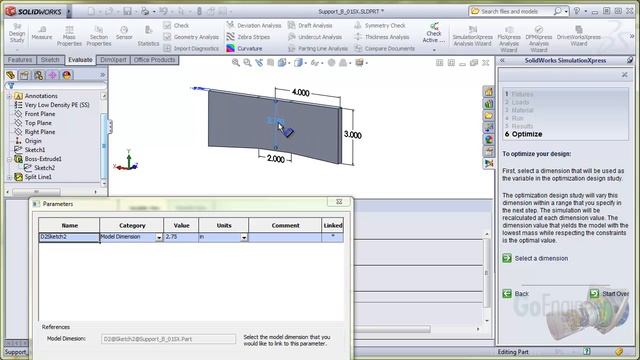This screenshot has height=360, width=640.
Task: Click Check Active Document
Action: (x=434, y=33)
